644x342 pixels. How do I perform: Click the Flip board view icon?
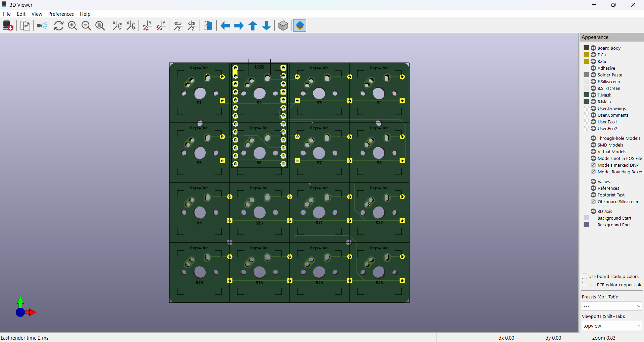[208, 26]
